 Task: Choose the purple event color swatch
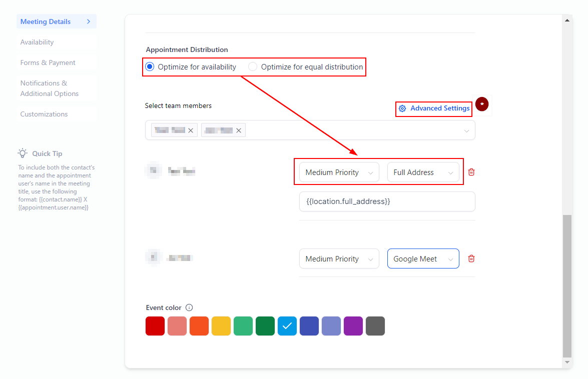(353, 326)
